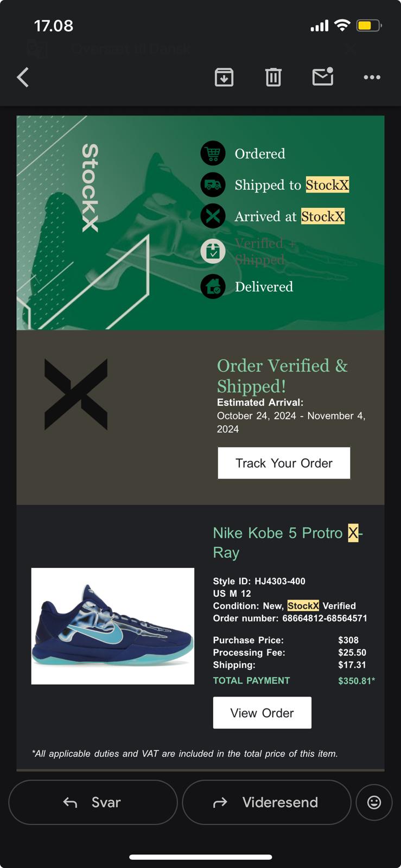
Task: Open the three-dot more options menu
Action: (372, 78)
